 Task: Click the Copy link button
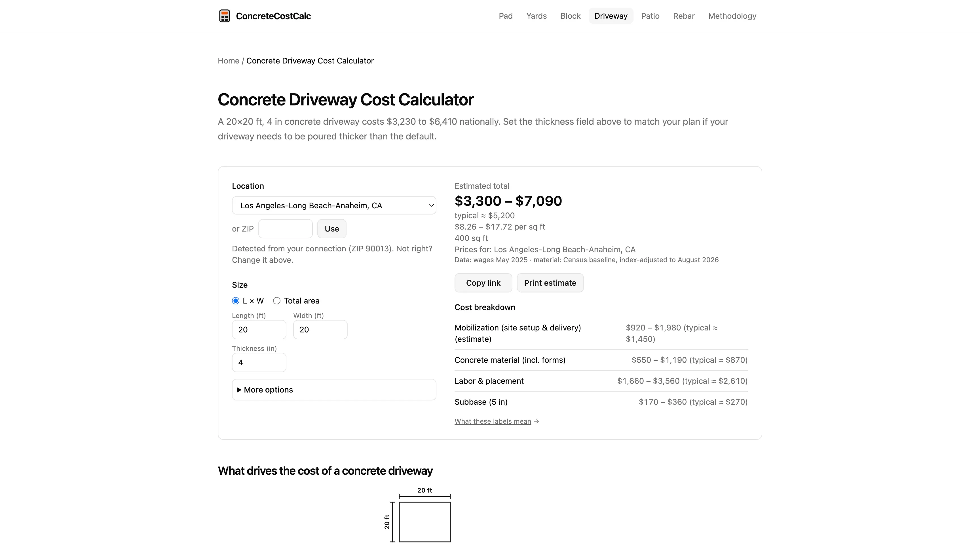[483, 283]
